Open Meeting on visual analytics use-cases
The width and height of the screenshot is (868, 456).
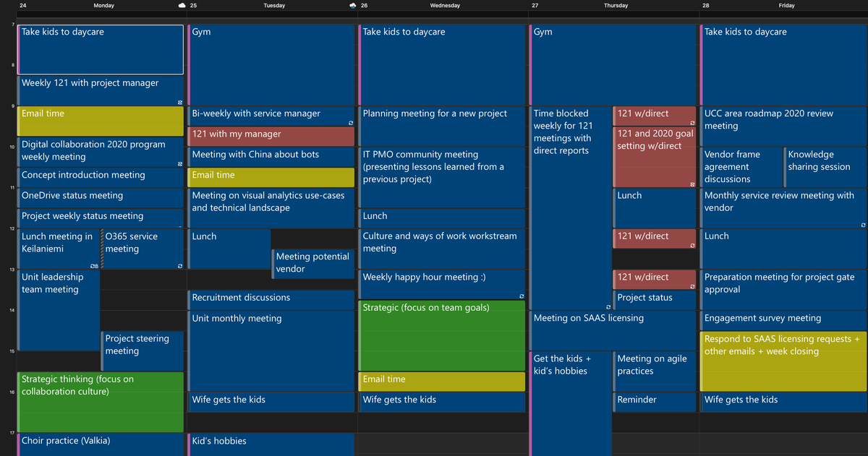[271, 208]
